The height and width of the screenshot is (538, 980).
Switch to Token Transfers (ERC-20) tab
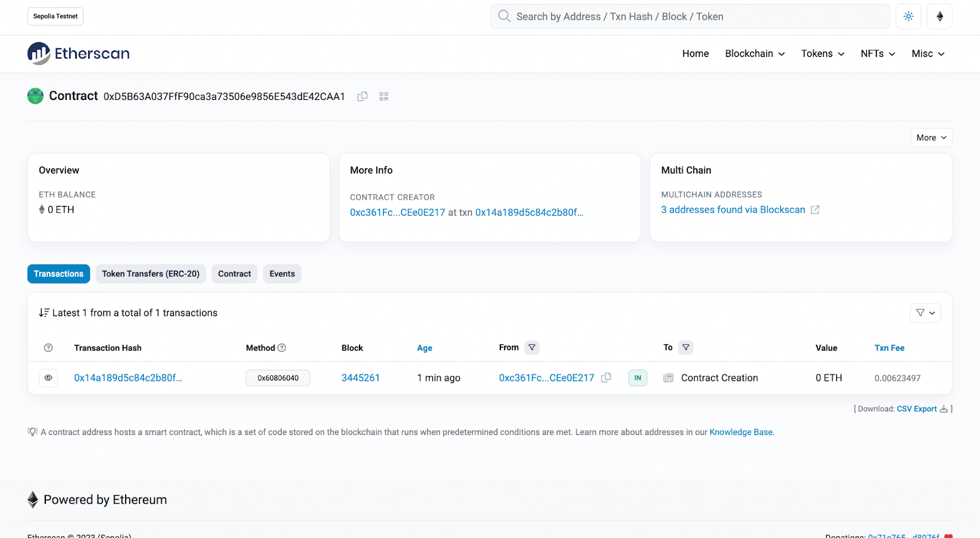151,274
